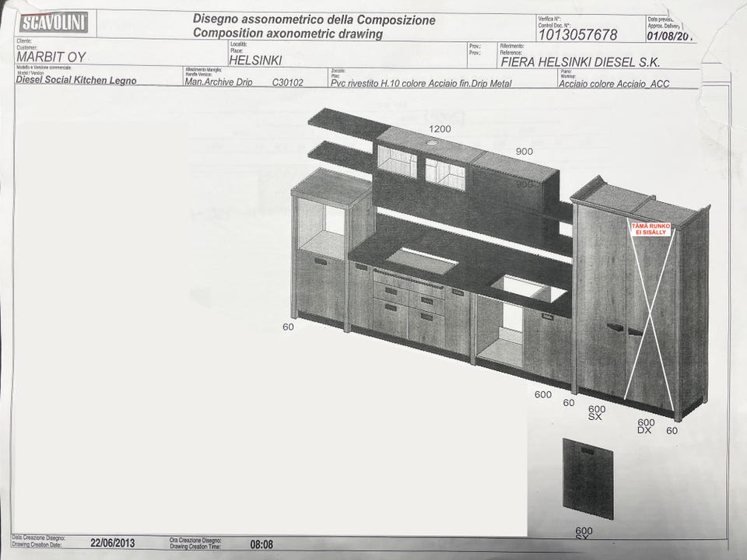Click the 900 dimension above the wall unit
Image resolution: width=747 pixels, height=560 pixels.
[524, 152]
